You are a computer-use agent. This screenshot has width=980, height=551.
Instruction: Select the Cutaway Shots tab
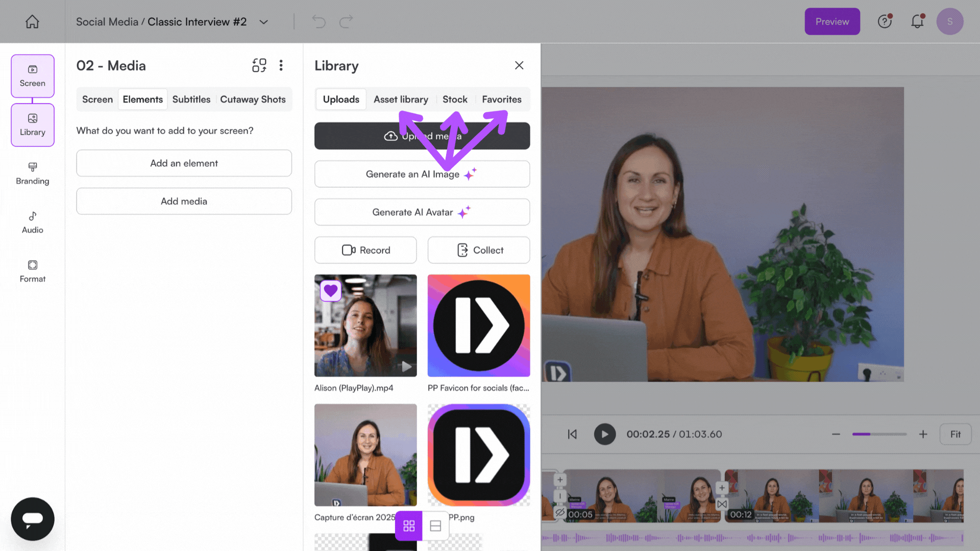pos(253,99)
